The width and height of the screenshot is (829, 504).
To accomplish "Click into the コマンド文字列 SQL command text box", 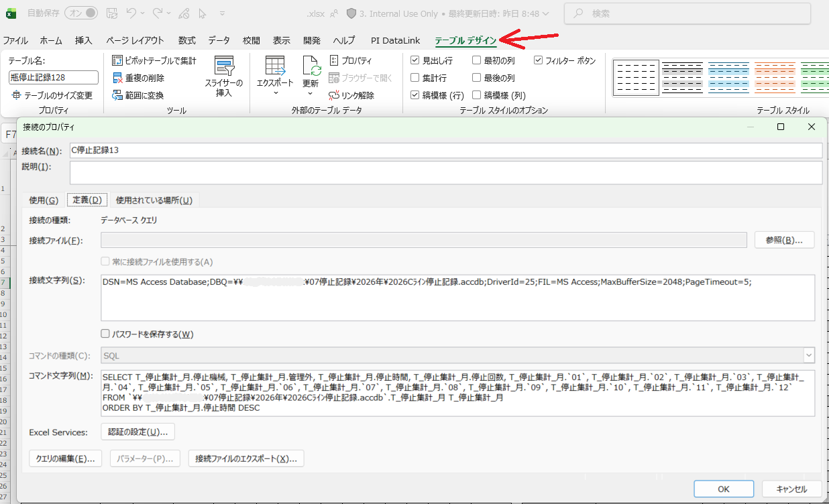I will click(x=457, y=393).
